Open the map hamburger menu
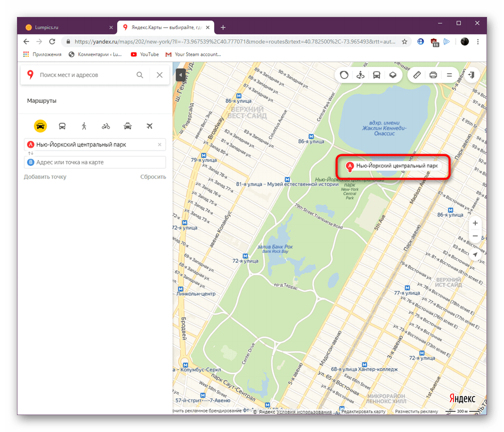504x432 pixels. tap(449, 75)
